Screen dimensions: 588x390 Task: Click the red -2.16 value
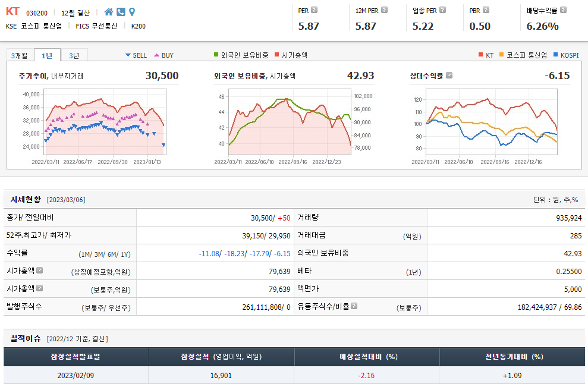(366, 375)
